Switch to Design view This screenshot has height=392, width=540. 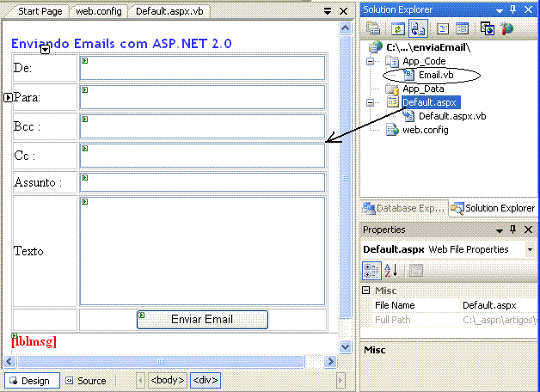click(x=32, y=381)
